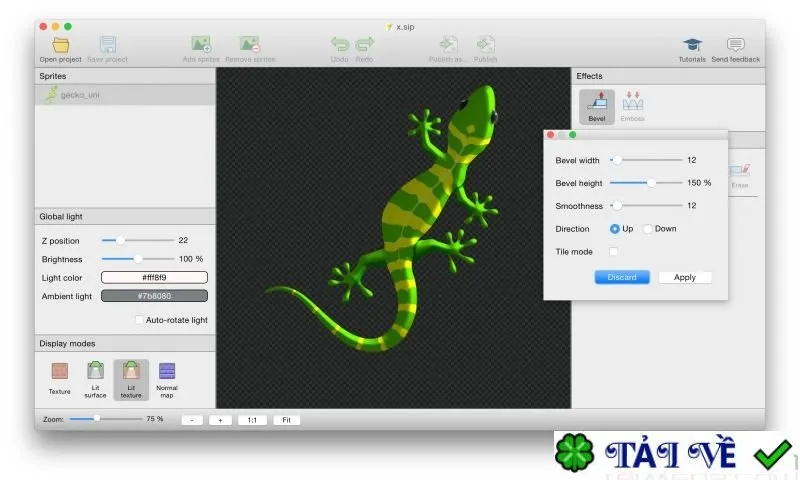Select the Down direction radio button
The height and width of the screenshot is (480, 800).
(647, 229)
